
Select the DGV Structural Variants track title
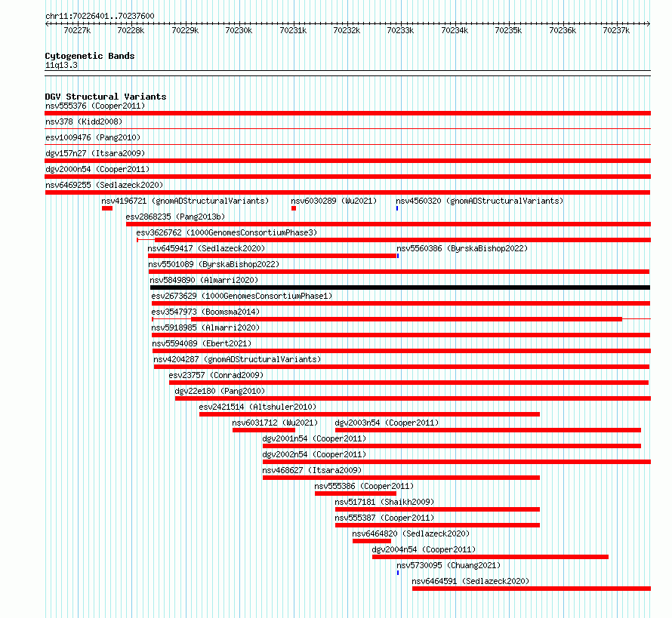point(106,97)
